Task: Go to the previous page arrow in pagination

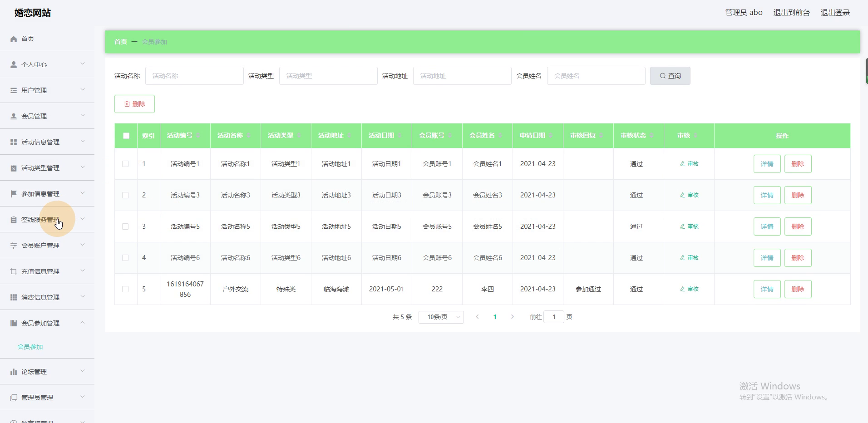Action: pos(477,317)
